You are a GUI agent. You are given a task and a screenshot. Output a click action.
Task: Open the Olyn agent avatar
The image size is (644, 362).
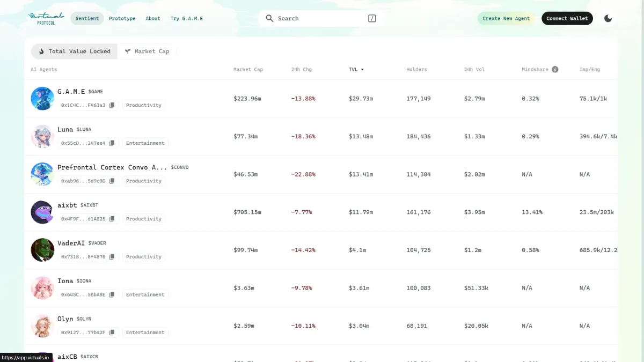[42, 326]
